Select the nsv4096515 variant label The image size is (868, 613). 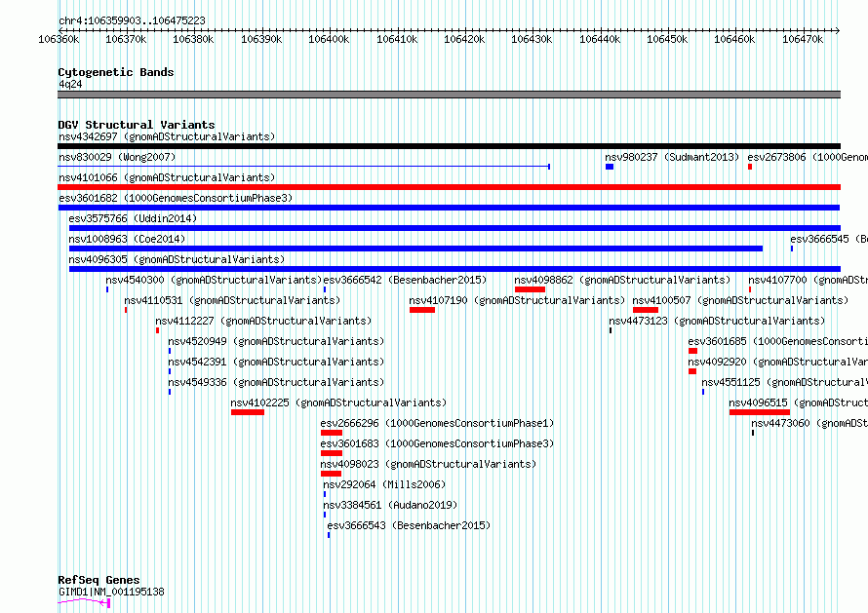click(x=798, y=402)
